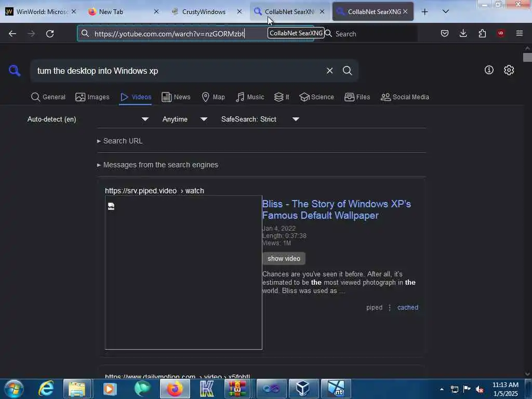Click the Firefox taskbar icon

[175, 389]
